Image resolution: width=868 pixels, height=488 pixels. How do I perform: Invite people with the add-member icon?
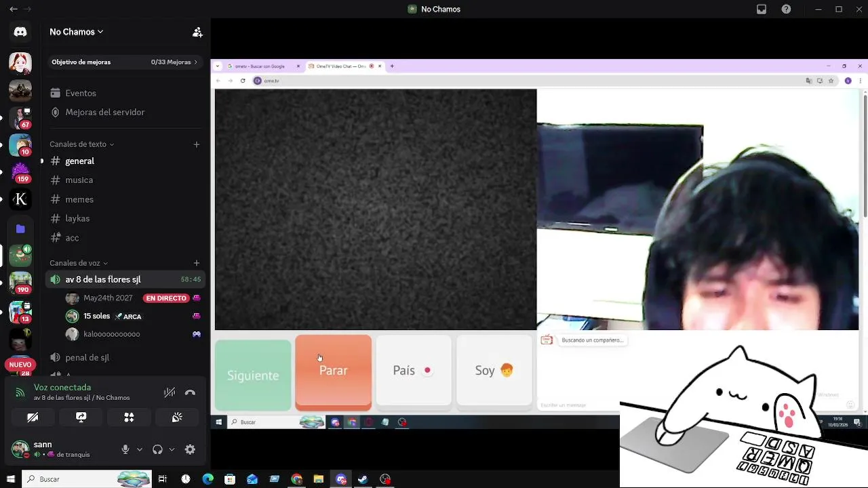[197, 32]
